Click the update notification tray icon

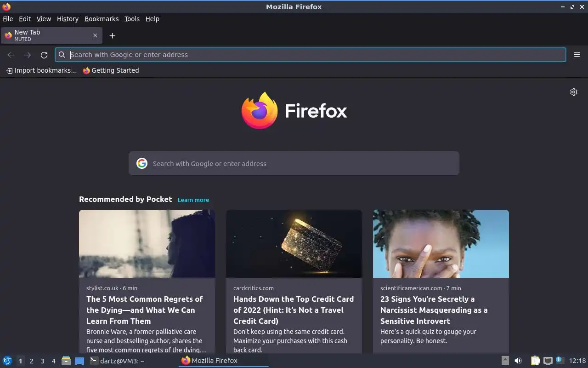pos(560,360)
